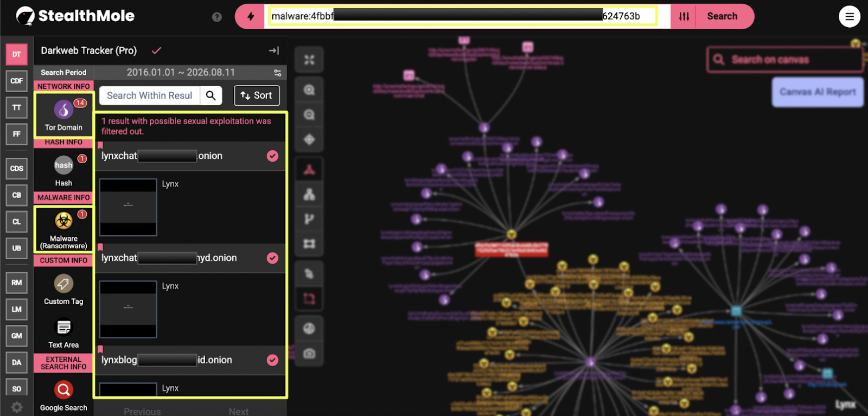Fit the graph to screen
The width and height of the screenshot is (868, 416).
(x=309, y=60)
